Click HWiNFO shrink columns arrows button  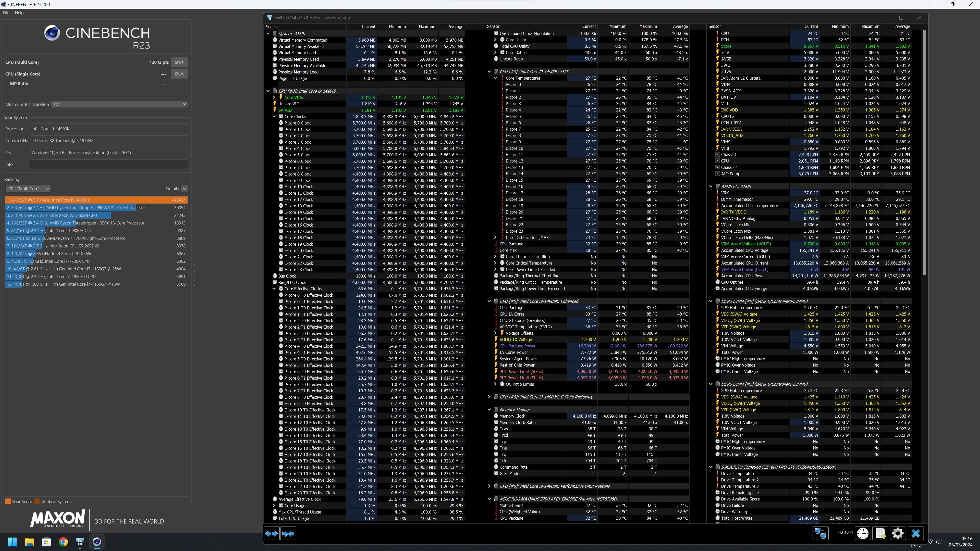pyautogui.click(x=288, y=533)
